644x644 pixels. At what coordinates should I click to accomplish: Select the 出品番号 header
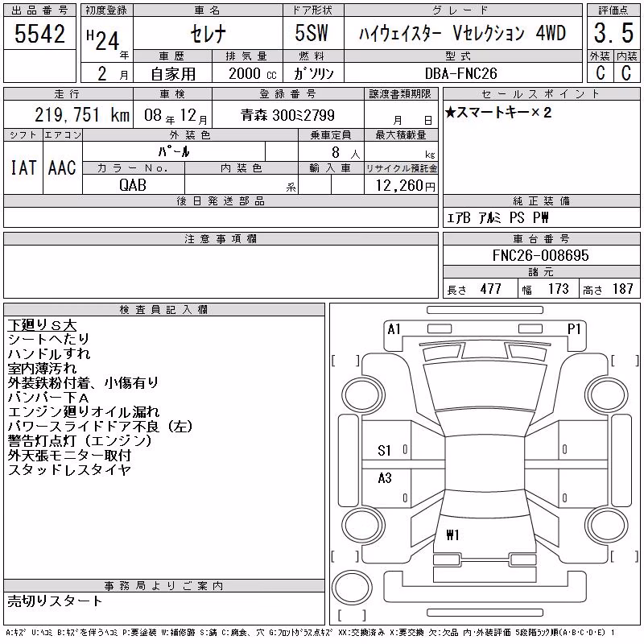pos(39,10)
